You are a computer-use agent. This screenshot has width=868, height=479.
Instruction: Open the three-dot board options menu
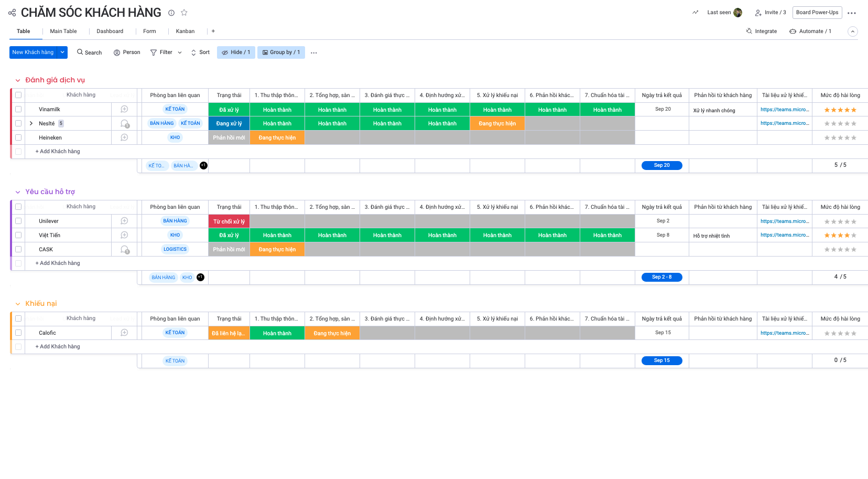(x=852, y=13)
